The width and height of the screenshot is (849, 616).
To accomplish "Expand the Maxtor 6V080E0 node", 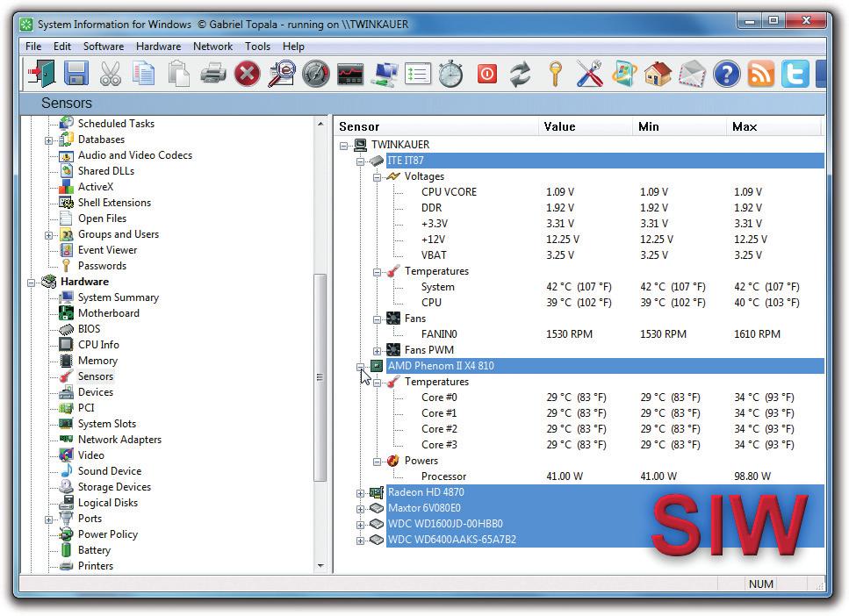I will (x=361, y=509).
